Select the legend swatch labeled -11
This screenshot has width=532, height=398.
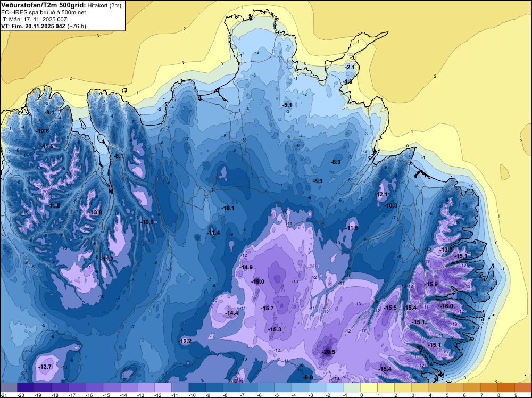180,387
